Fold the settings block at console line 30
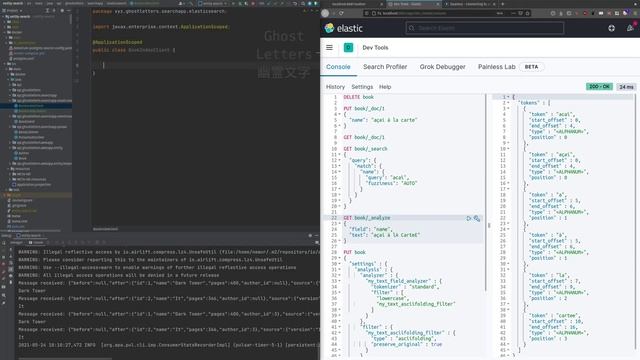This screenshot has width=640, height=360. 339,264
